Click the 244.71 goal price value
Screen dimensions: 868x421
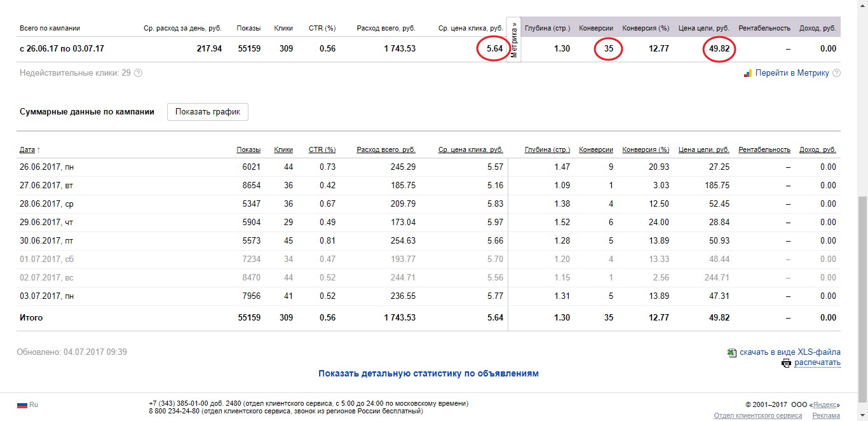click(717, 277)
